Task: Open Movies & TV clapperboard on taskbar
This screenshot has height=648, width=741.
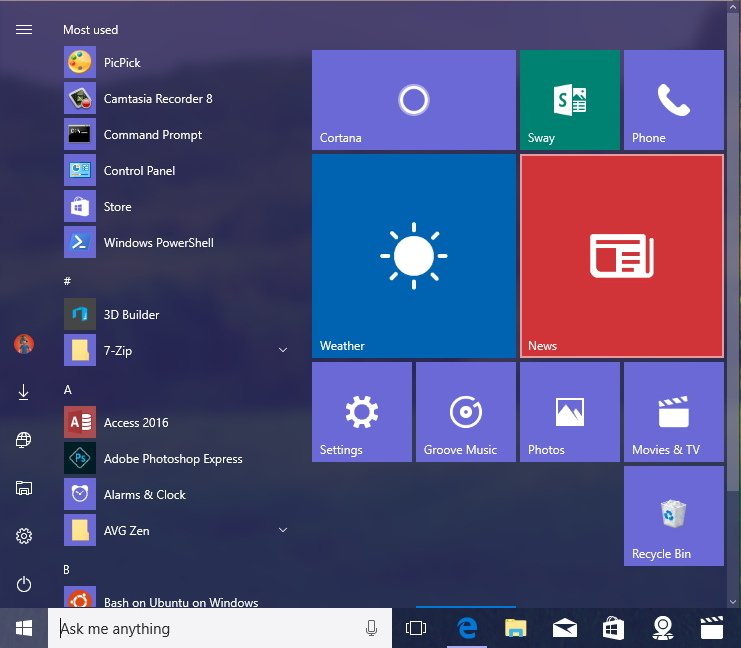Action: (712, 628)
